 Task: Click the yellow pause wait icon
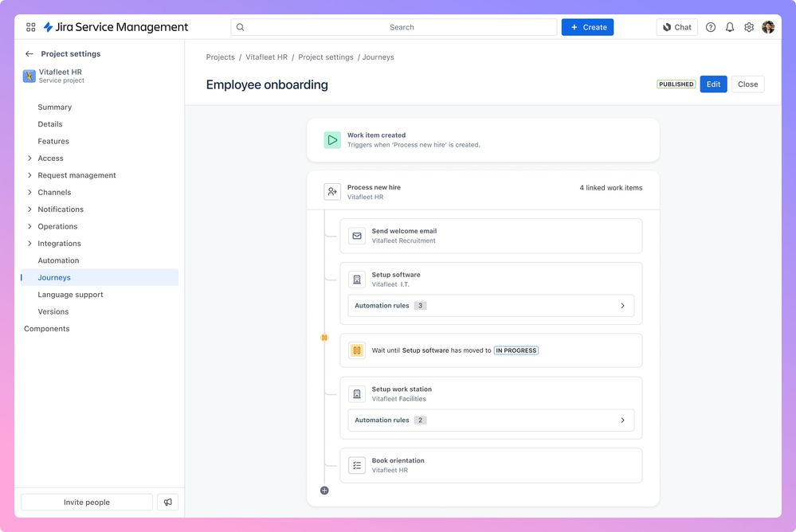pos(357,350)
